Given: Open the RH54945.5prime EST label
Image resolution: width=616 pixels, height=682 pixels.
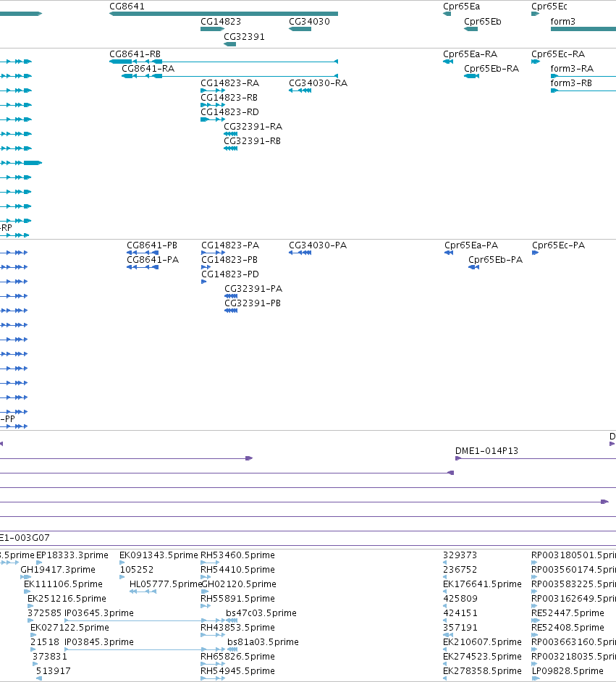Looking at the screenshot, I should (237, 671).
